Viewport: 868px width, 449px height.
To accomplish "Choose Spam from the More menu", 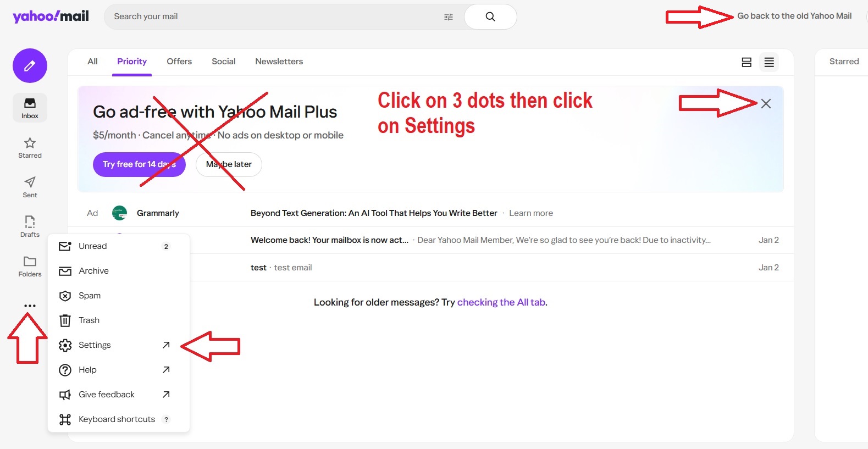I will click(118, 296).
